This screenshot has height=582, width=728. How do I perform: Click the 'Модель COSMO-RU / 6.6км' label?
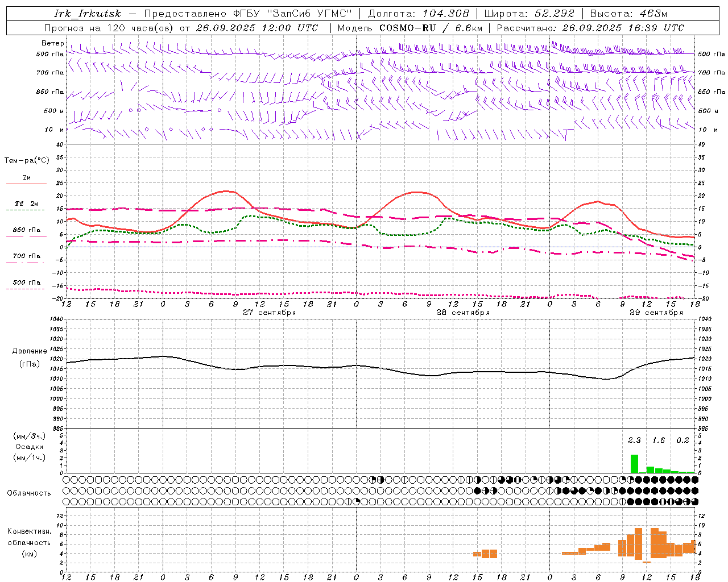[x=410, y=28]
